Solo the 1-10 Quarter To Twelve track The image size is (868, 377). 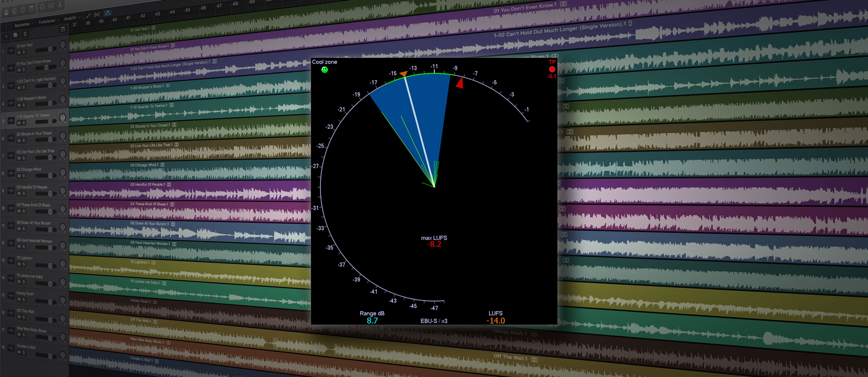pos(24,123)
